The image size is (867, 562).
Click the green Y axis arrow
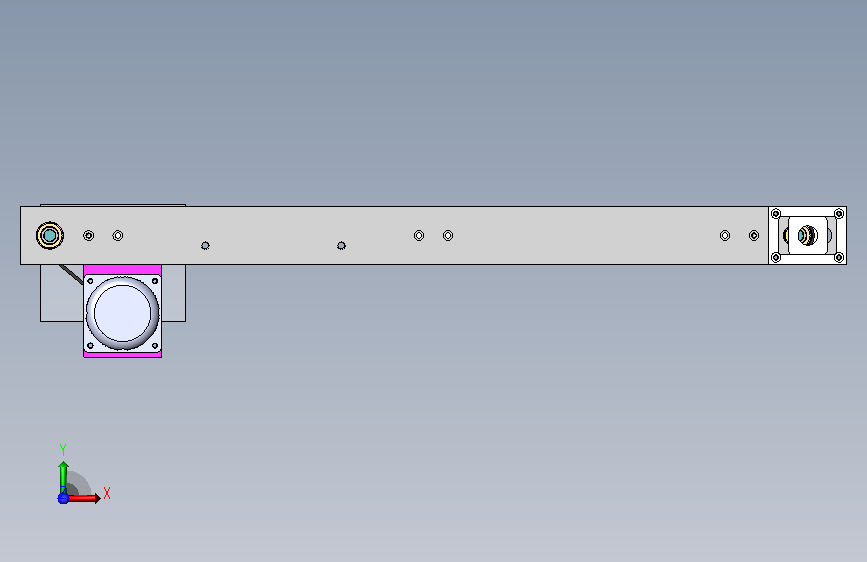coord(63,477)
